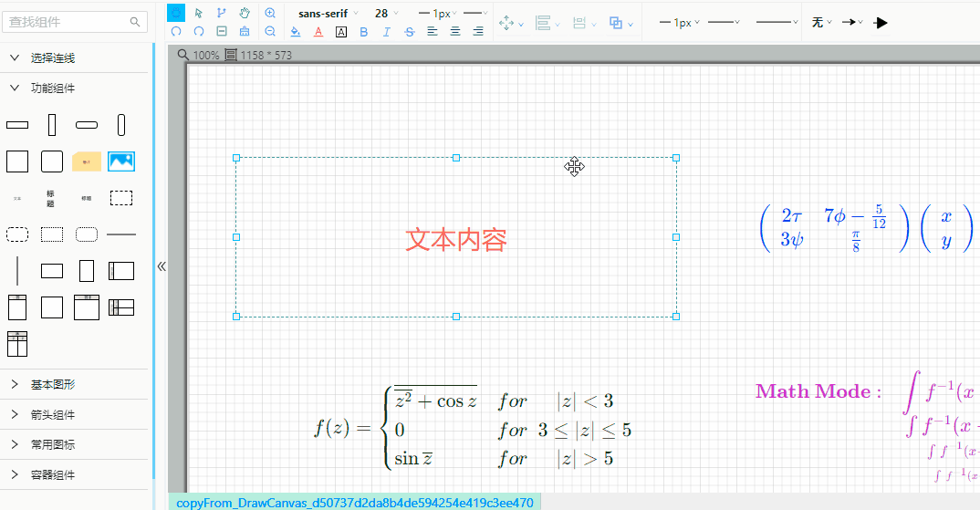980x510 pixels.
Task: Select the arrow pointer selection tool
Action: coord(199,13)
